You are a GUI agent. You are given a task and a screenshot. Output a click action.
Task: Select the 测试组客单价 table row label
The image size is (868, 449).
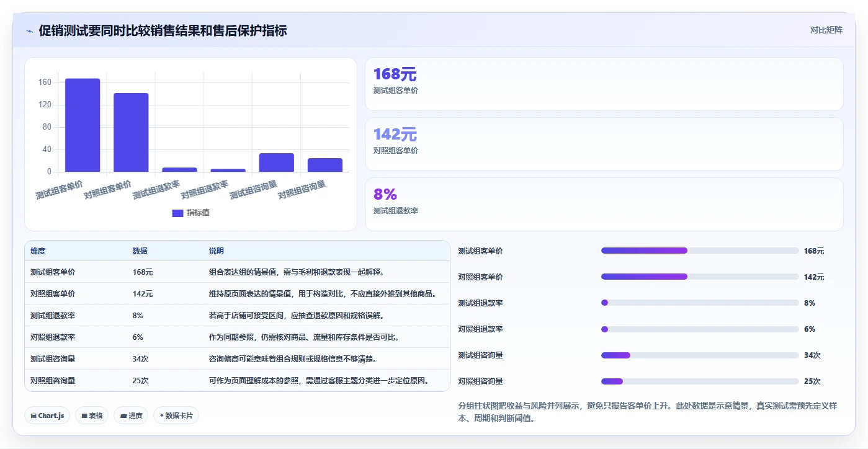(x=53, y=272)
